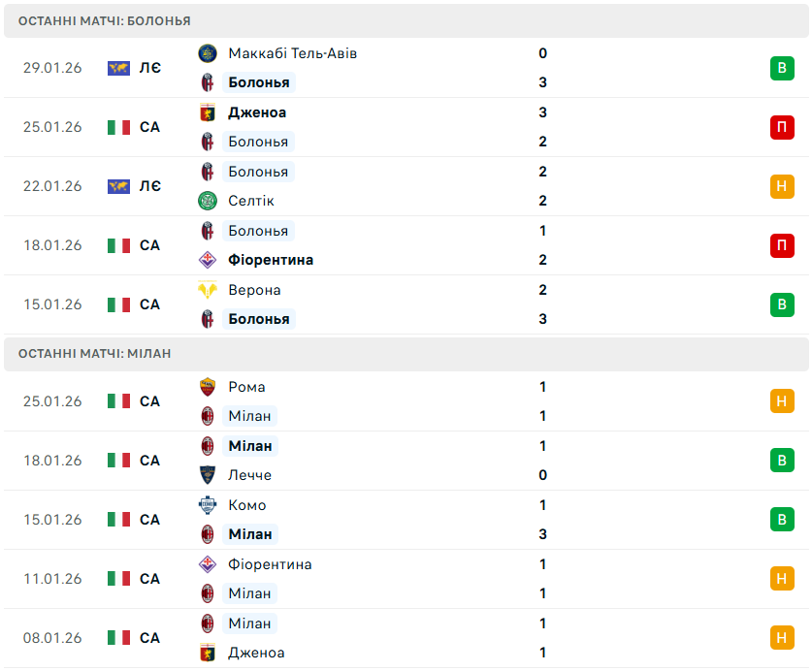The width and height of the screenshot is (812, 671).
Task: Click the Genoa crest in 25.01.26 Bologna match
Action: [x=207, y=112]
